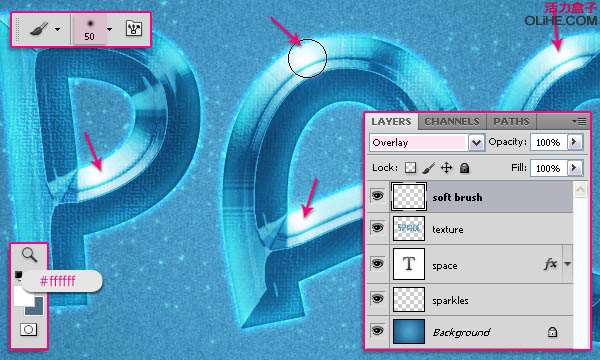Viewport: 600px width, 360px height.
Task: Select the soft brush layer thumbnail
Action: [x=409, y=197]
